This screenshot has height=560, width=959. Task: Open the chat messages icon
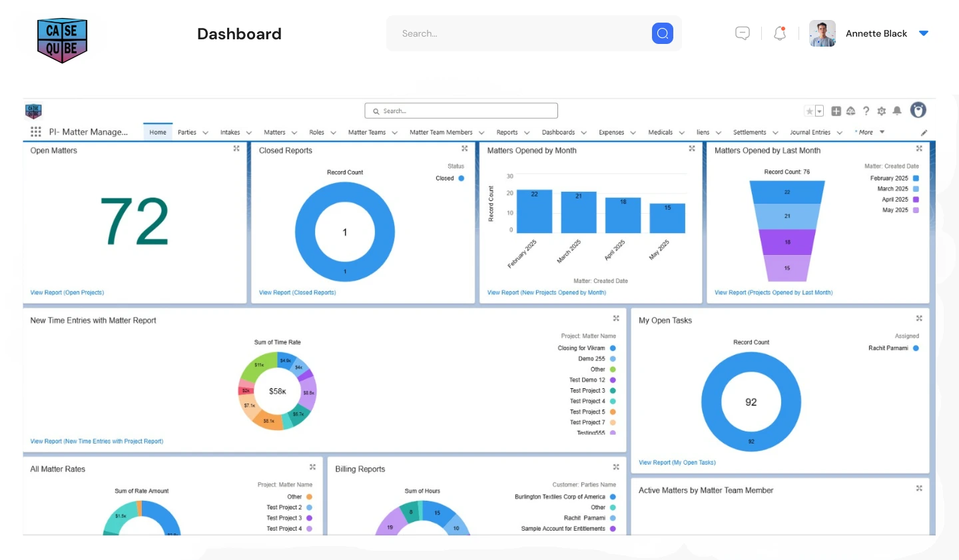click(x=743, y=33)
